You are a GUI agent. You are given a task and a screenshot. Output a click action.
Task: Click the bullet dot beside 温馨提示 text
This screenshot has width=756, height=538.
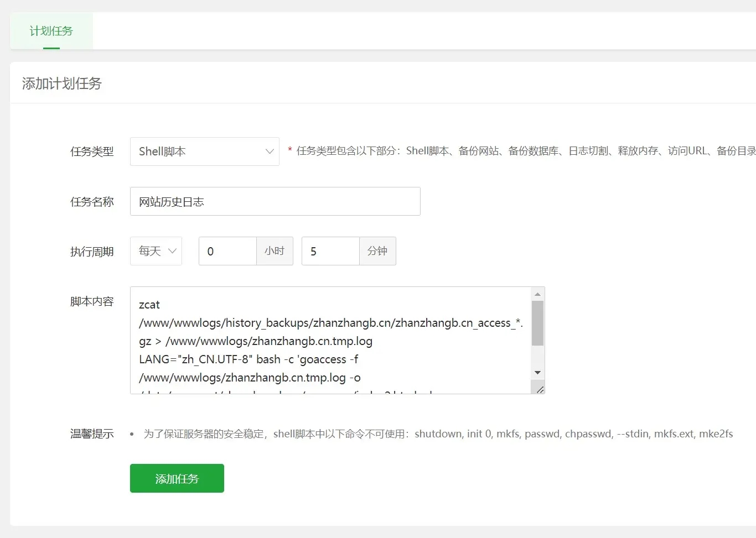coord(132,434)
